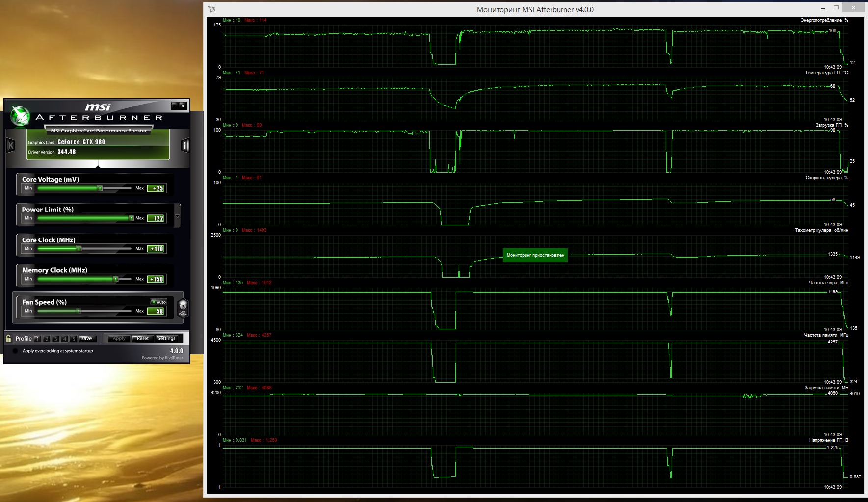This screenshot has height=502, width=868.
Task: Click the jet icon in monitoring title bar
Action: click(x=212, y=9)
